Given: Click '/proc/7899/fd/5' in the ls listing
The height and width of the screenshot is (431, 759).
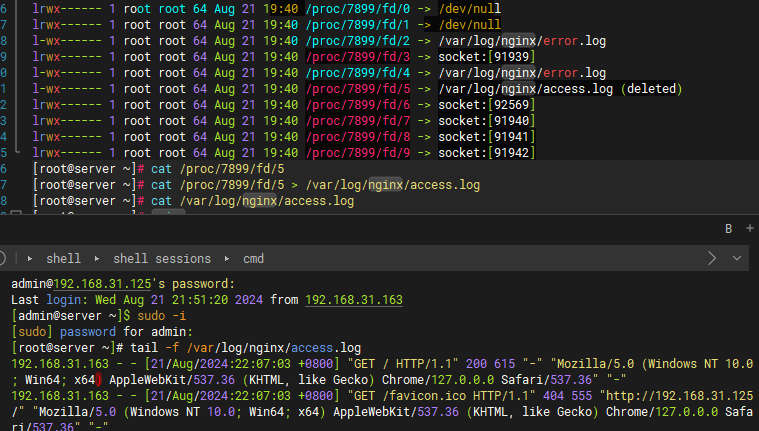Looking at the screenshot, I should 358,89.
